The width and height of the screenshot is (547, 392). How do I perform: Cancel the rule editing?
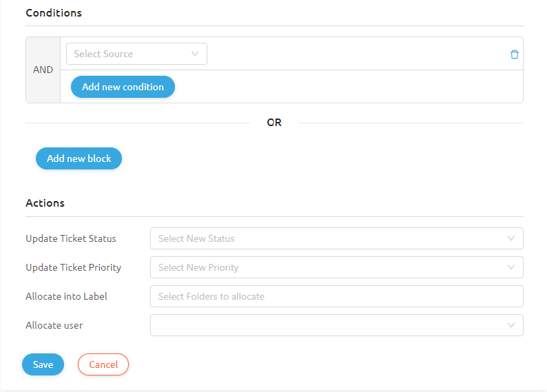(103, 364)
